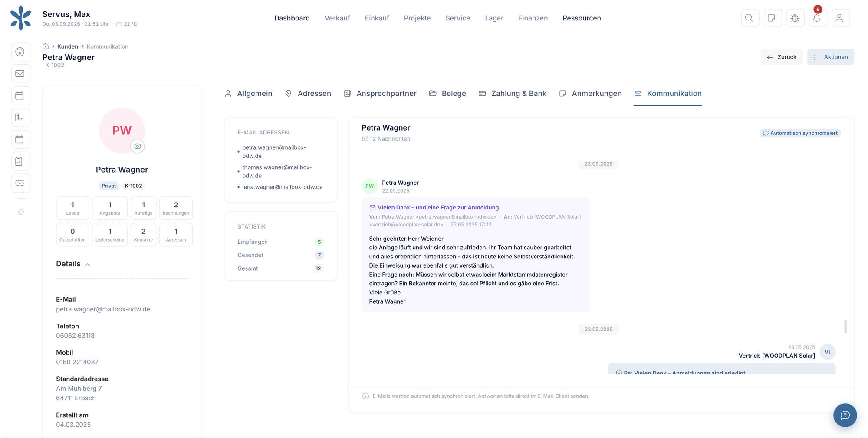
Task: Click the Zurück button
Action: tap(782, 57)
